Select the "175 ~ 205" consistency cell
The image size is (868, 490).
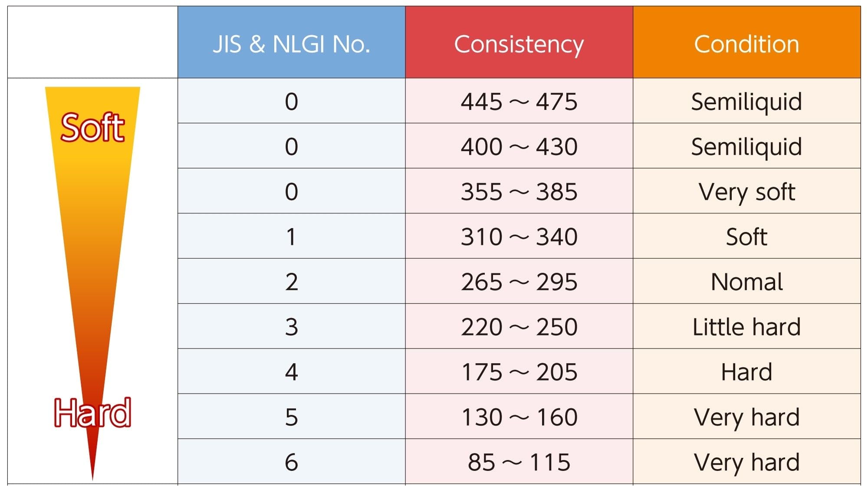519,372
